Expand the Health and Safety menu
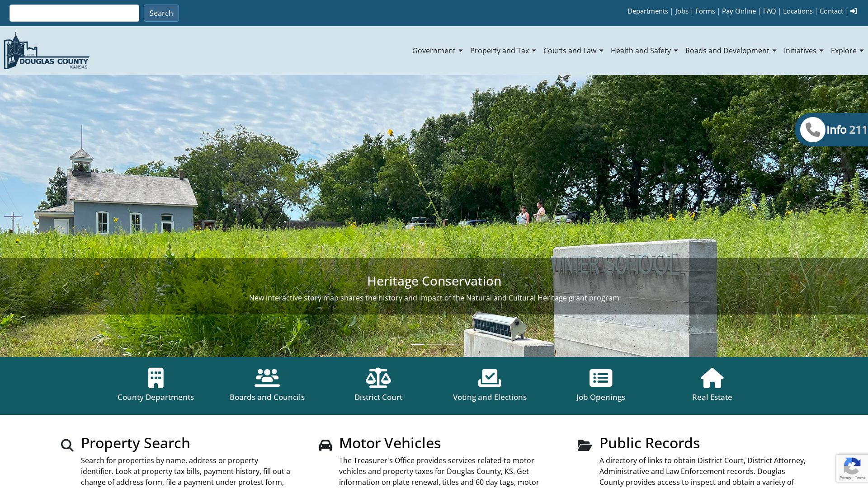This screenshot has height=488, width=868. [644, 51]
